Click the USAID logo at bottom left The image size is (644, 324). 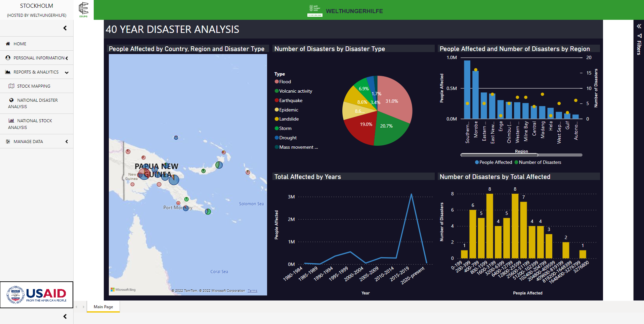(36, 294)
